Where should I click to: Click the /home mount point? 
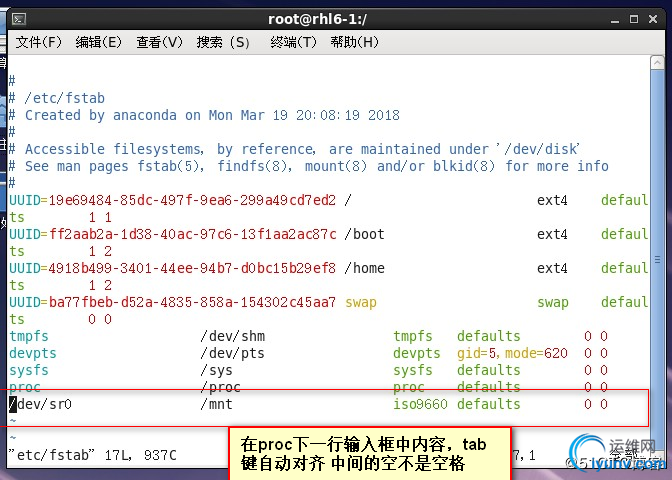[x=364, y=268]
